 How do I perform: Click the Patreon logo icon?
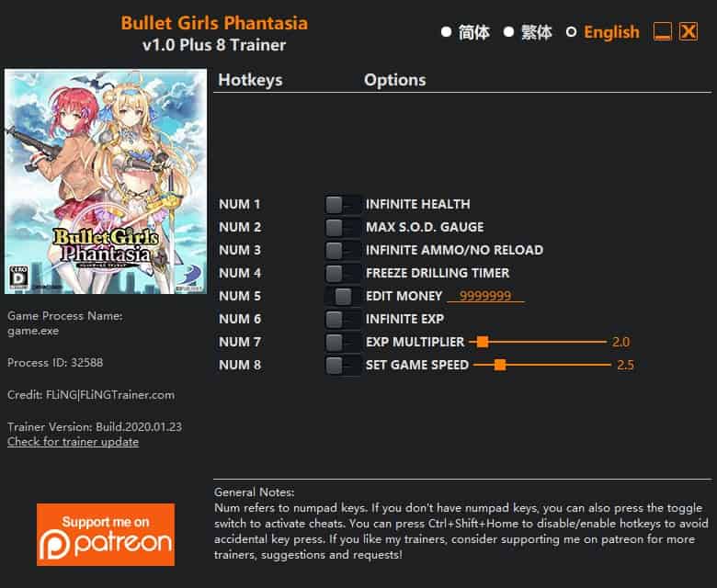point(54,545)
